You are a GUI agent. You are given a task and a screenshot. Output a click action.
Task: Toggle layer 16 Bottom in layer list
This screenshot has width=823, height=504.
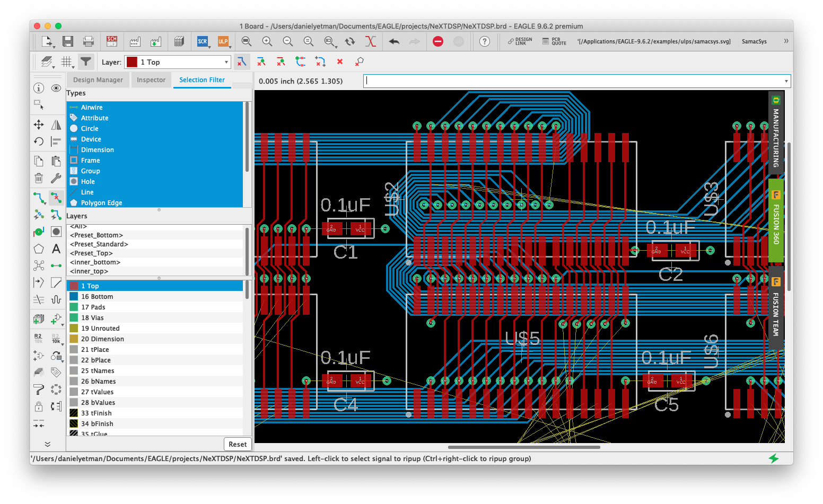point(97,297)
